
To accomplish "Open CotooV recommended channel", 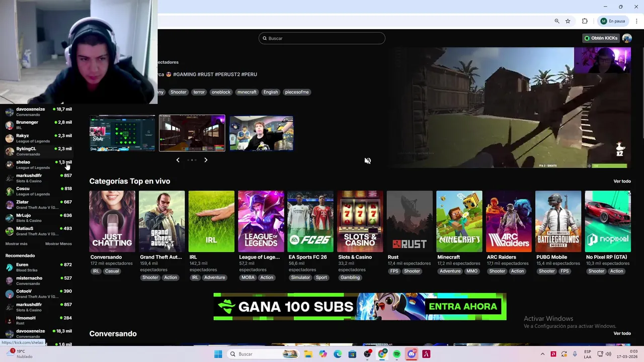I will pos(39,294).
